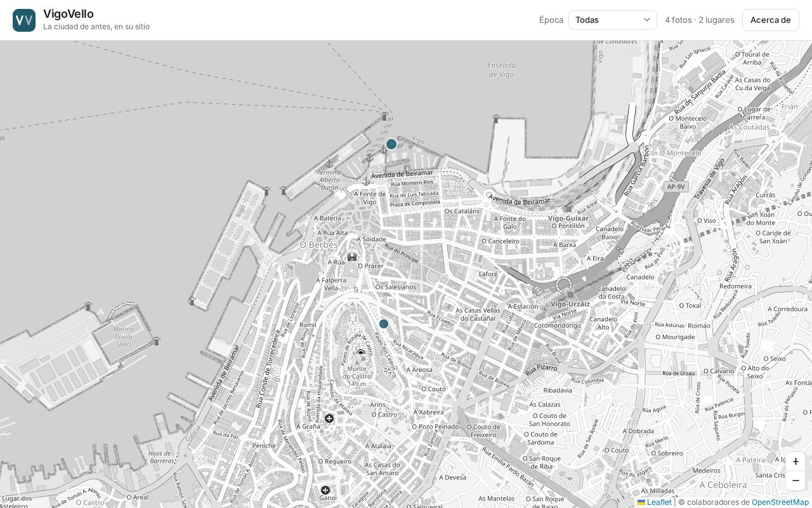The image size is (812, 508).
Task: Click the hospital cross icon near Arins
Action: pos(329,418)
